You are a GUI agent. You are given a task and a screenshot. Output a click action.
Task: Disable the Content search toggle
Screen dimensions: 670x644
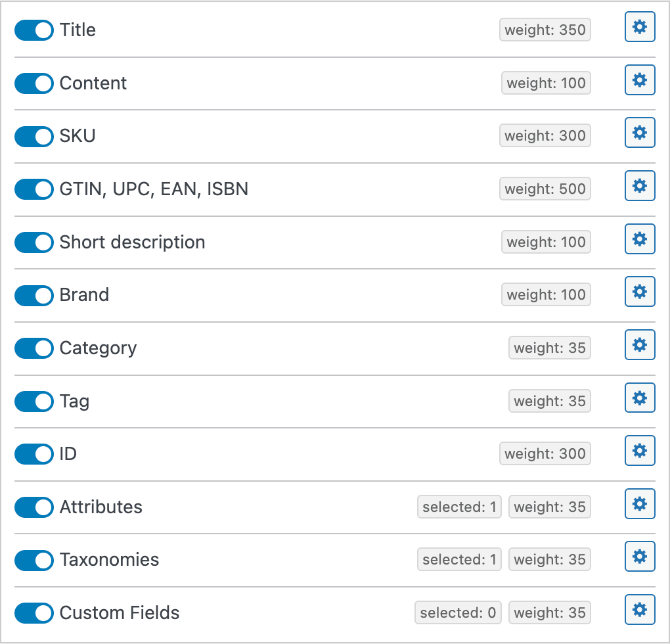pos(33,83)
